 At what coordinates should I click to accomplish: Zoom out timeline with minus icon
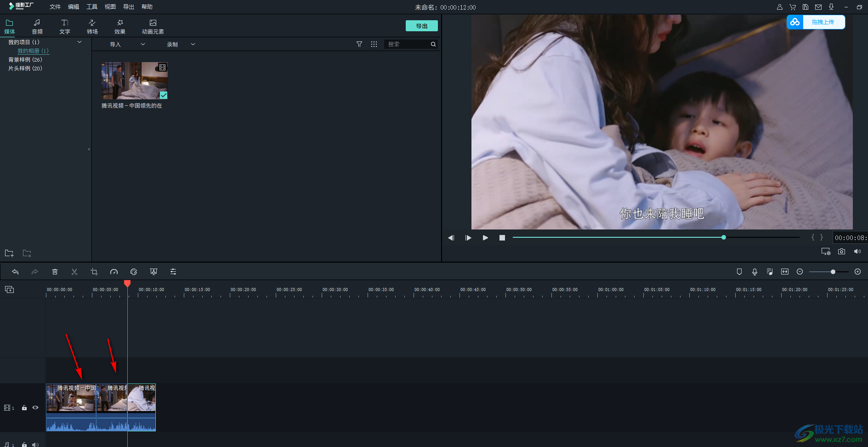tap(800, 272)
